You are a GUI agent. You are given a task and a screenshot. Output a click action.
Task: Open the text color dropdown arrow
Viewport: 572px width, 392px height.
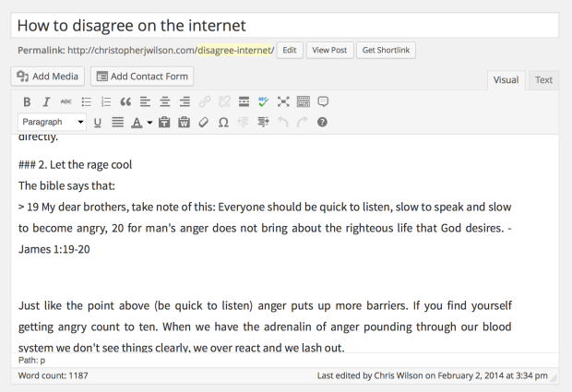coord(149,122)
